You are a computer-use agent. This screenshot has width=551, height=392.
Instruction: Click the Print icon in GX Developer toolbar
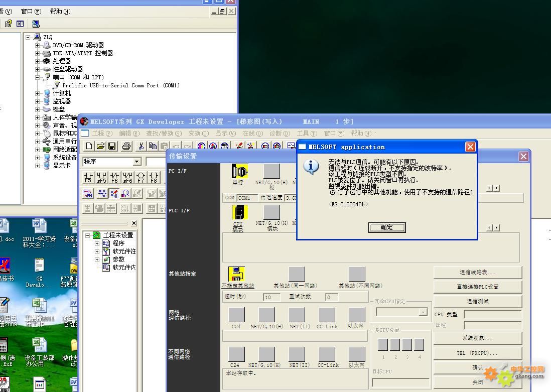[x=126, y=146]
